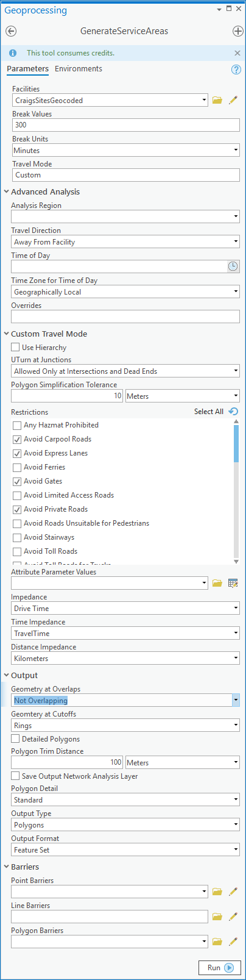Check the Detailed Polygons option
The width and height of the screenshot is (246, 980).
(x=15, y=739)
